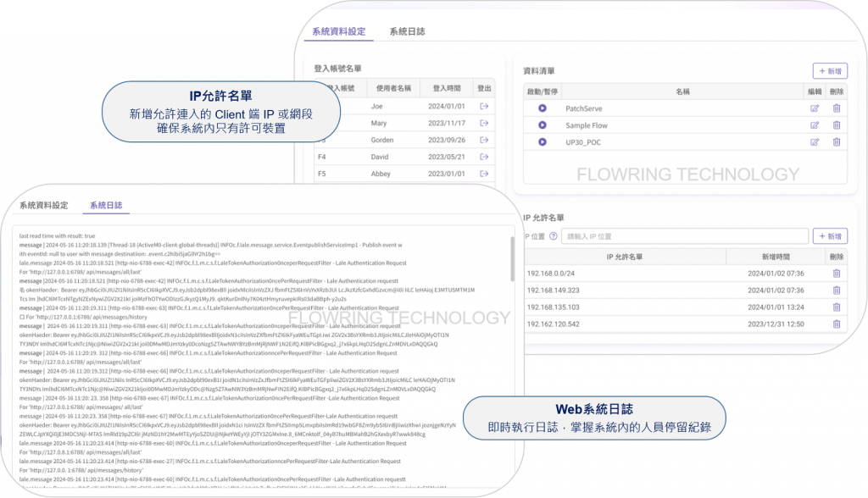Click the IP 位置 input field
The image size is (868, 498).
point(684,237)
